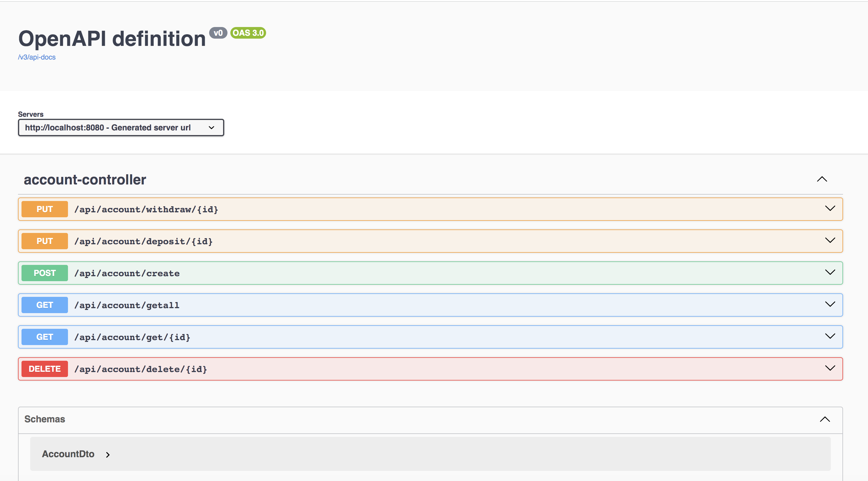This screenshot has width=868, height=481.
Task: Click the DELETE badge on delete endpoint
Action: pos(44,369)
